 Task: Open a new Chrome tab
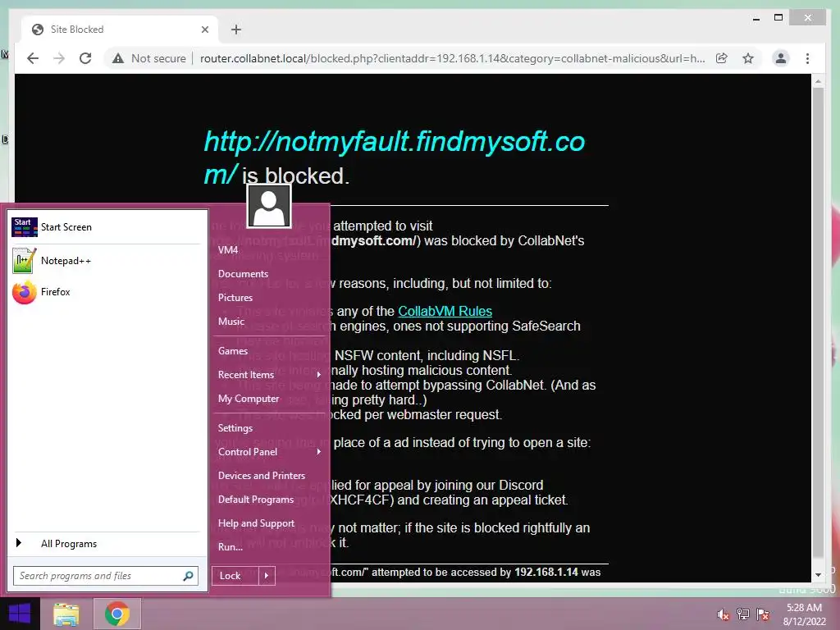(236, 30)
